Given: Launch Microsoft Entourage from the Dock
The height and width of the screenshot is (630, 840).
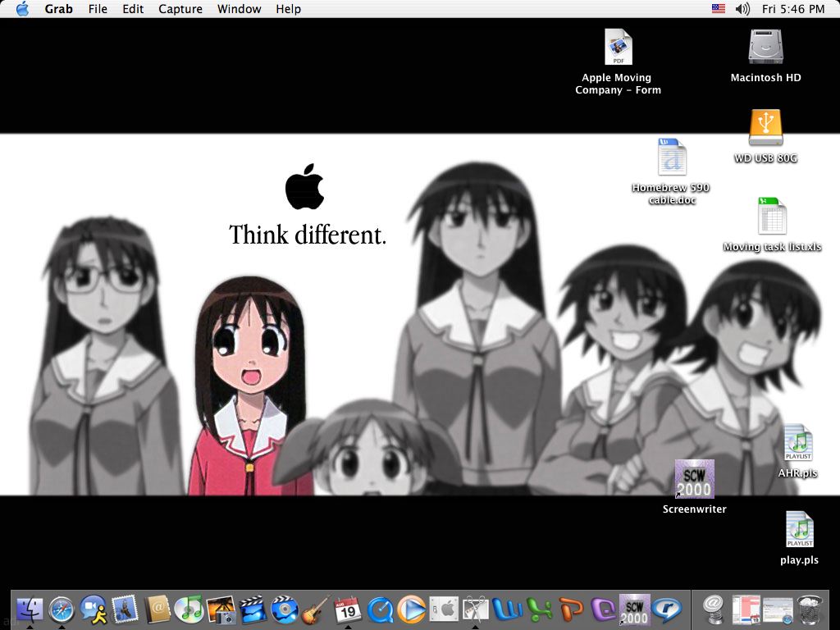Looking at the screenshot, I should [603, 609].
